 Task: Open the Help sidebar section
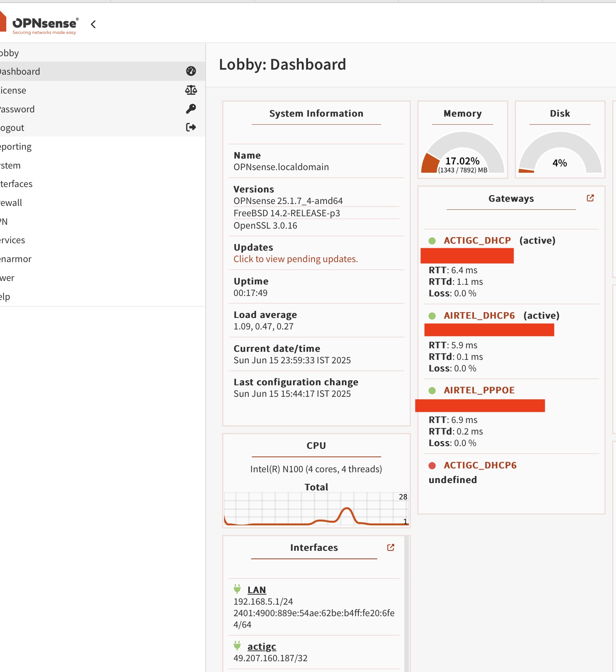[x=102, y=296]
